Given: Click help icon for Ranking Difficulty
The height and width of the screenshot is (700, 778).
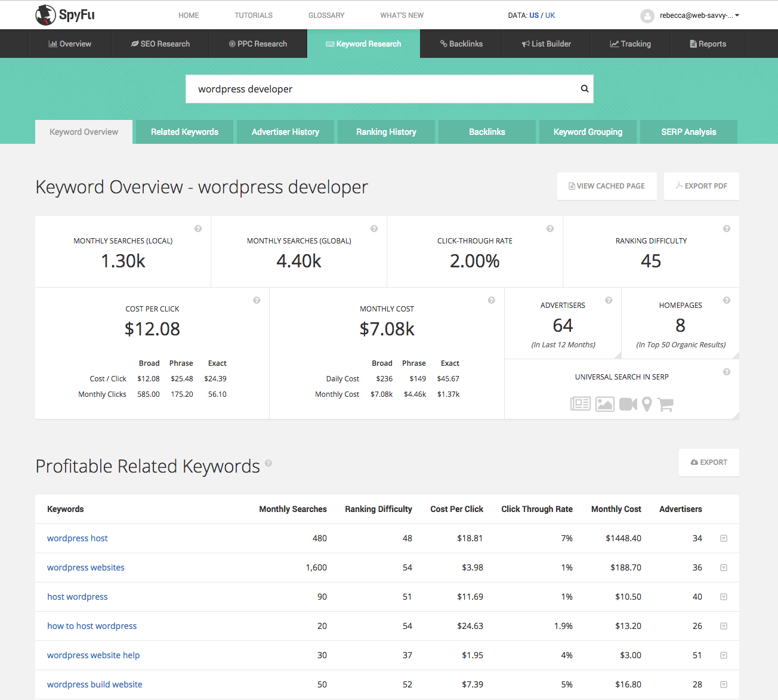Looking at the screenshot, I should tap(726, 229).
